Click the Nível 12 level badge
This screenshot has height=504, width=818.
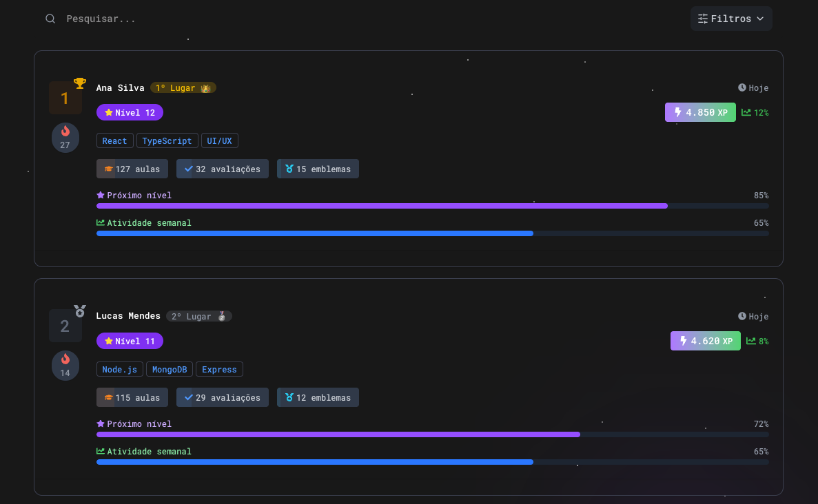click(x=130, y=113)
